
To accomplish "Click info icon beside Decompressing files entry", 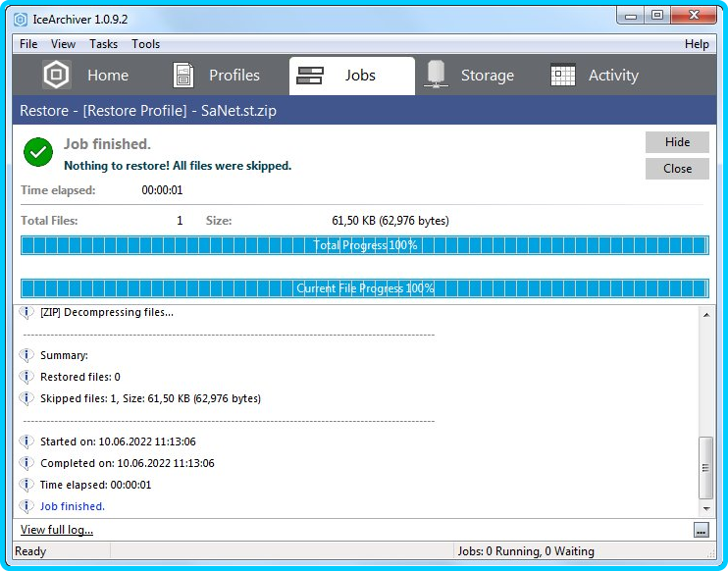I will click(26, 312).
